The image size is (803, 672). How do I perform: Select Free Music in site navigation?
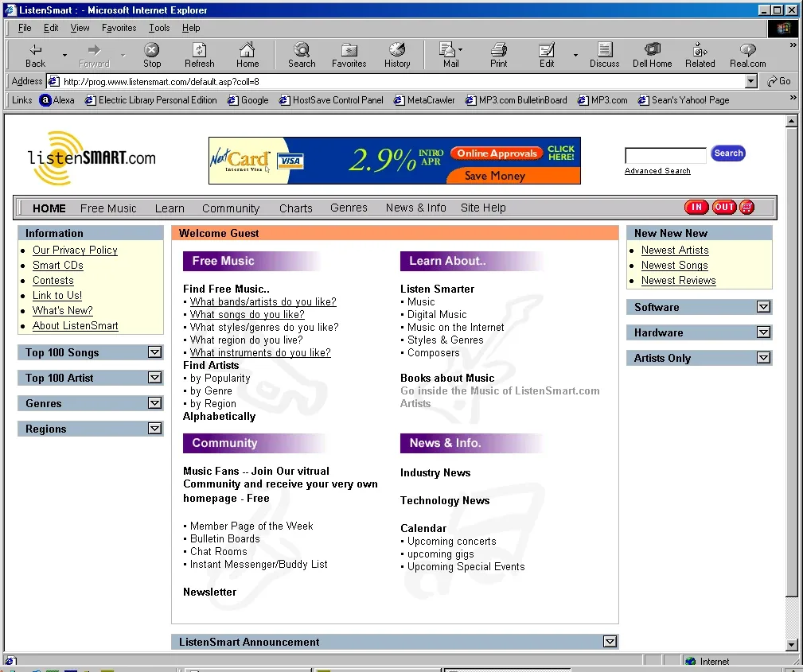(x=108, y=208)
